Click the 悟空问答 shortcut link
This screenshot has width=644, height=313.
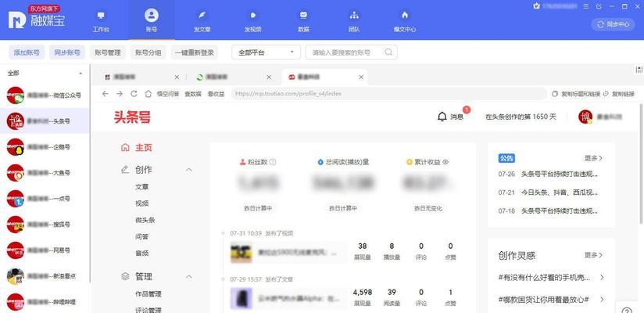168,94
